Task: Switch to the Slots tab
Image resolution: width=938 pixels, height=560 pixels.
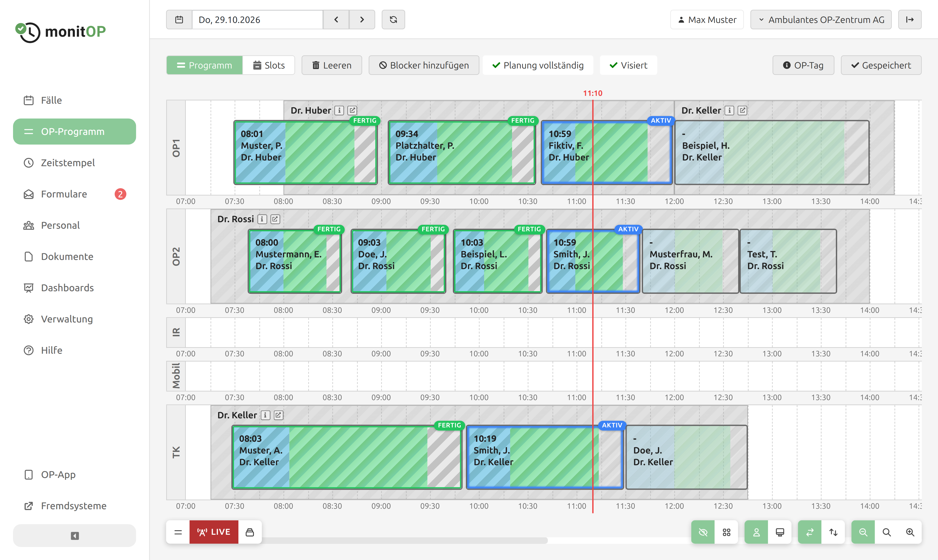Action: coord(269,65)
